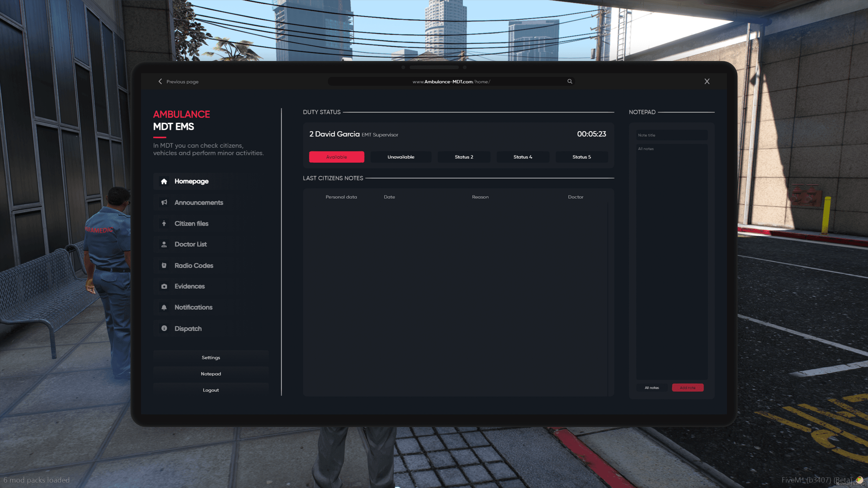Image resolution: width=868 pixels, height=488 pixels.
Task: Click the Homepage house icon
Action: point(164,181)
